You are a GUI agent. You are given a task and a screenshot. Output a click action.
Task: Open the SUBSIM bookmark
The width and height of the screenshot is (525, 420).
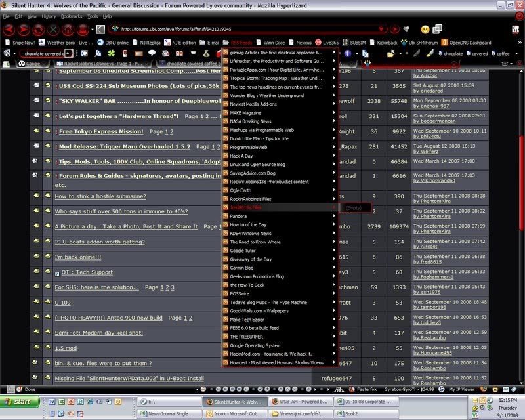[x=354, y=43]
